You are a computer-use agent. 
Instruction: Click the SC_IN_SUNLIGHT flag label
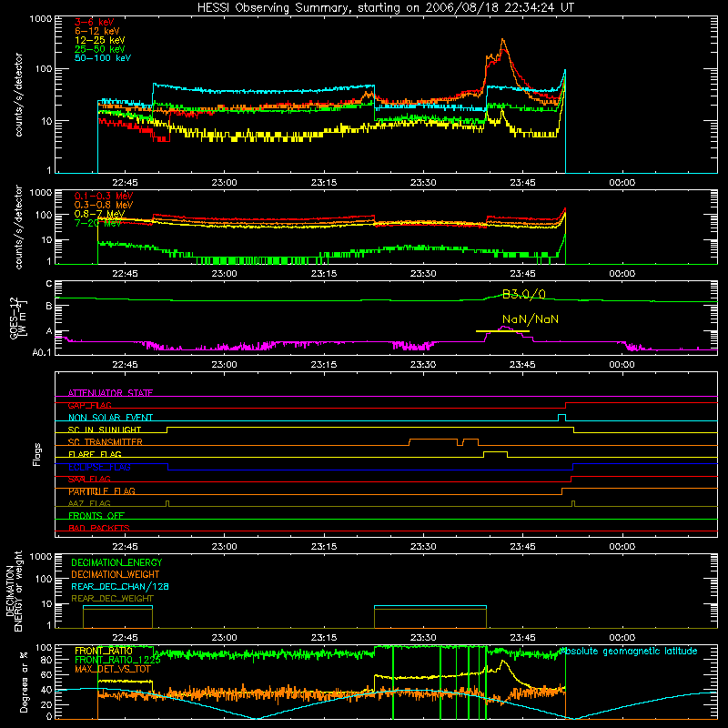coord(105,430)
